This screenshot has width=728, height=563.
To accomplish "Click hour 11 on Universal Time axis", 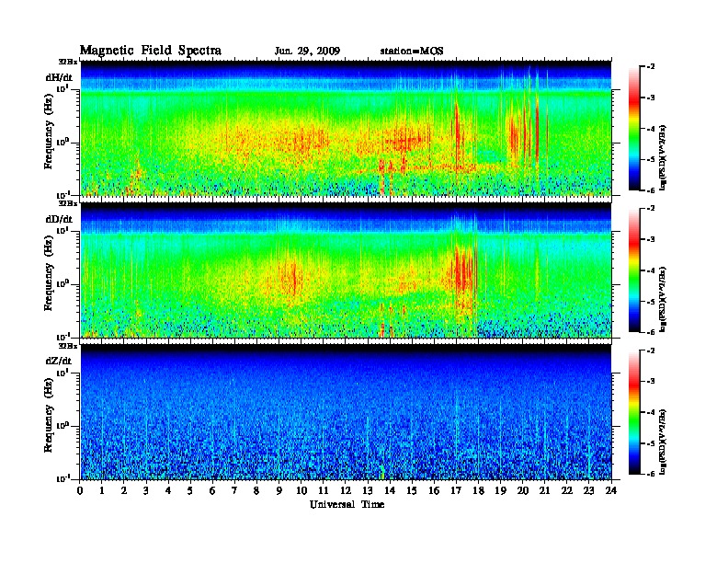I will (324, 491).
